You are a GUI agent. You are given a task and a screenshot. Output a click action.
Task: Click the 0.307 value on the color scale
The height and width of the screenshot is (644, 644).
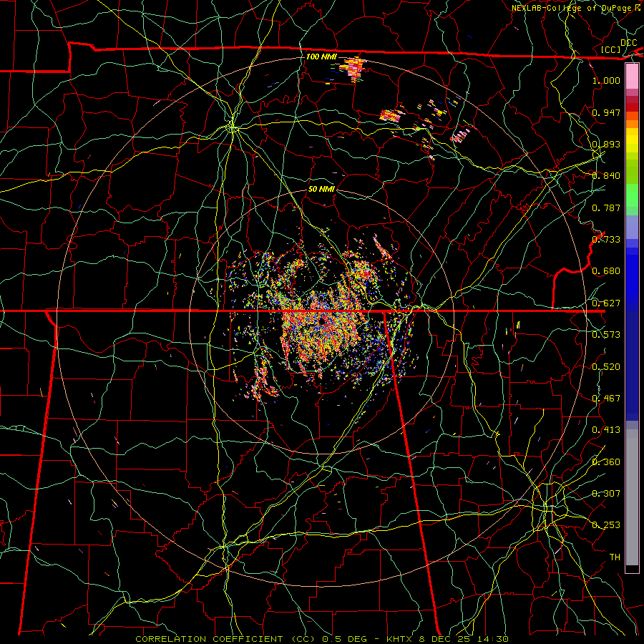(x=606, y=493)
